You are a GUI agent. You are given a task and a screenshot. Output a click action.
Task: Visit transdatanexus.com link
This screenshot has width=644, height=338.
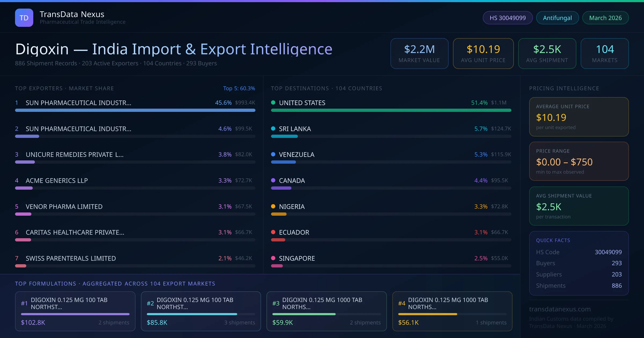560,309
